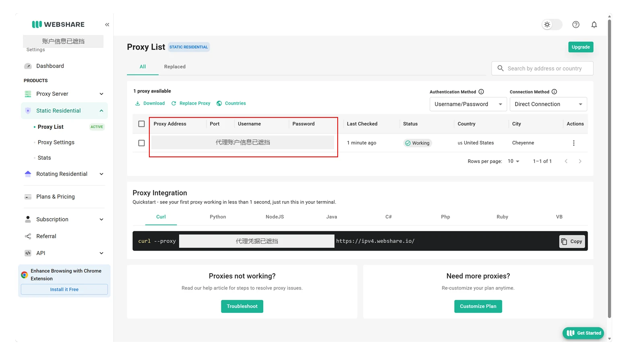
Task: Expand the API menu chevron
Action: click(101, 253)
